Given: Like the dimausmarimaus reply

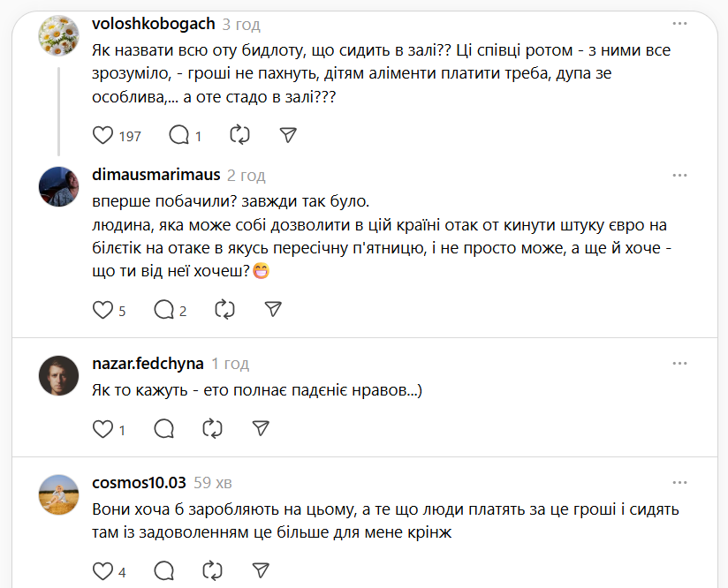Looking at the screenshot, I should [x=103, y=310].
